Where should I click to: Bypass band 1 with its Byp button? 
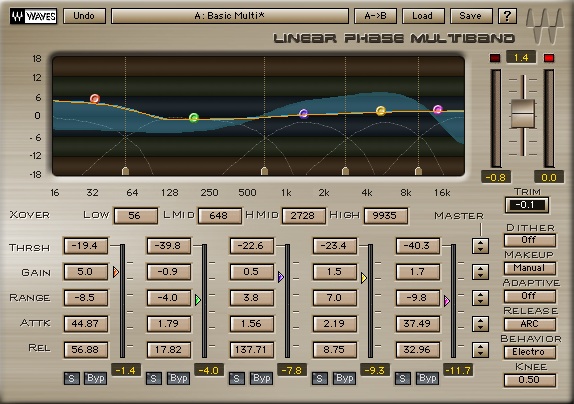96,378
